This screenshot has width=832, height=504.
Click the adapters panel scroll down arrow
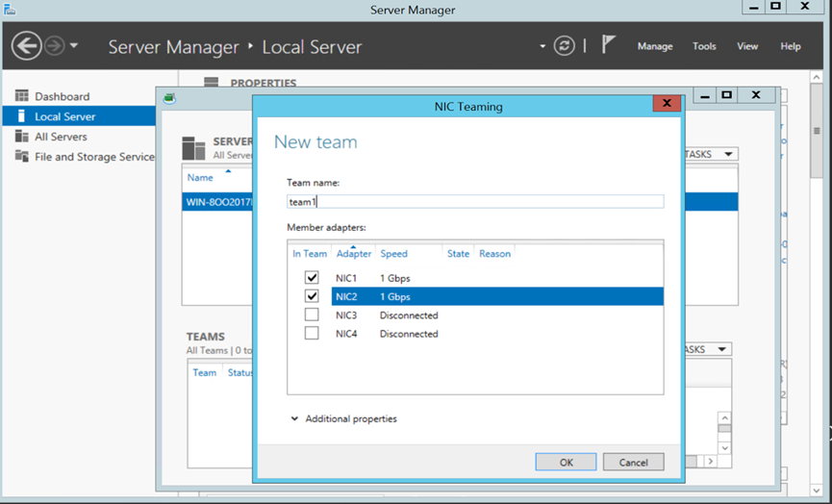tap(724, 448)
